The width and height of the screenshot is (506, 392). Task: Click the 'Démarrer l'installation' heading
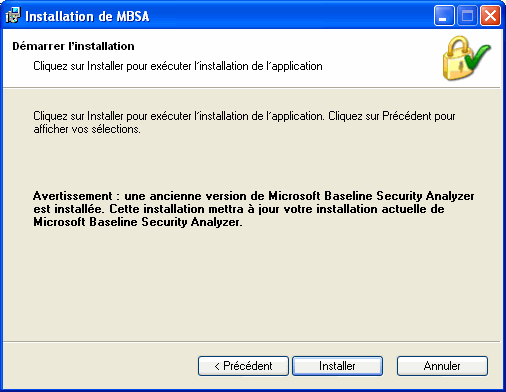[73, 46]
